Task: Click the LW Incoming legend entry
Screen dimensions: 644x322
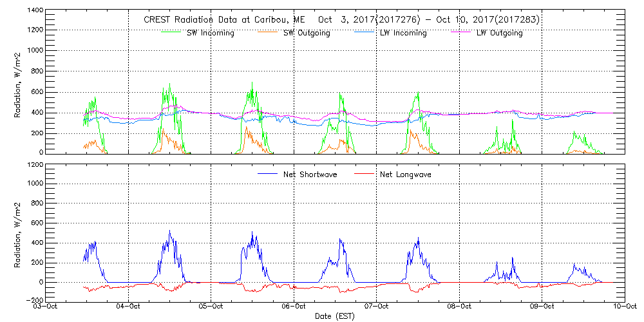Action: pyautogui.click(x=403, y=33)
